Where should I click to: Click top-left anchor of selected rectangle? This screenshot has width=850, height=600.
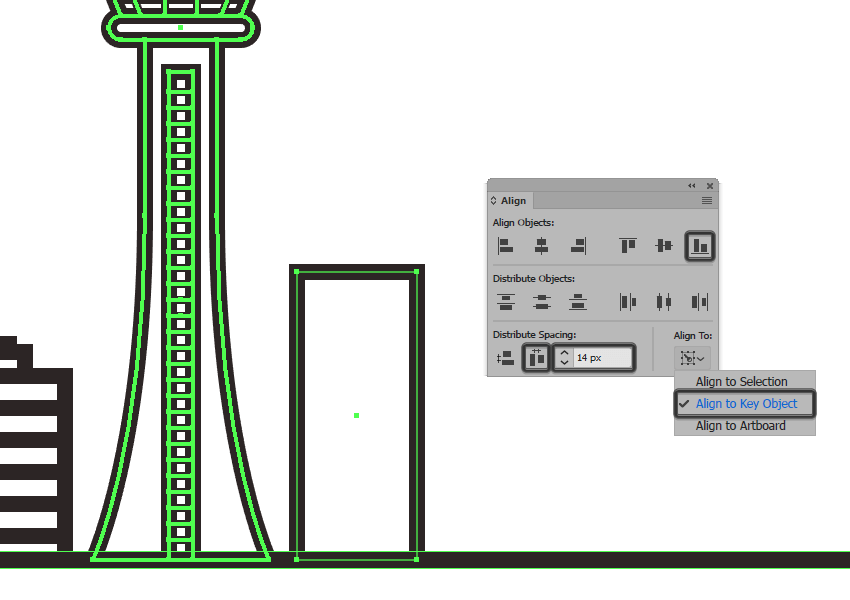coord(297,272)
